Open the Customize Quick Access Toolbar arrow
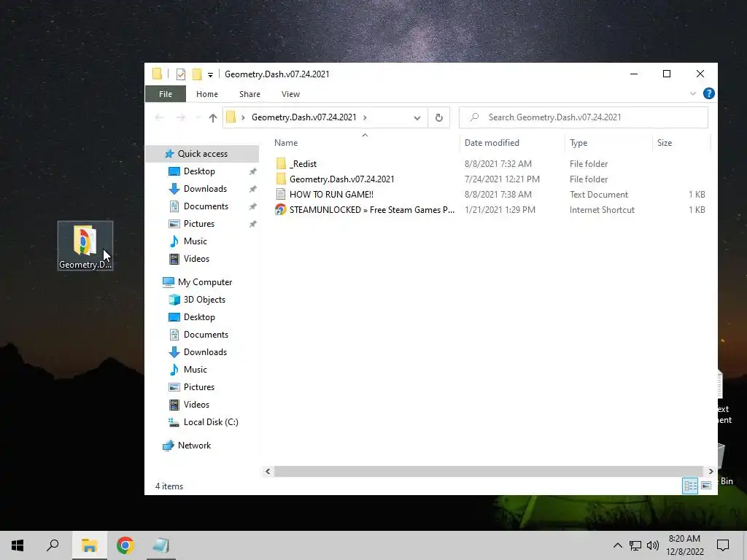This screenshot has width=747, height=560. coord(210,75)
